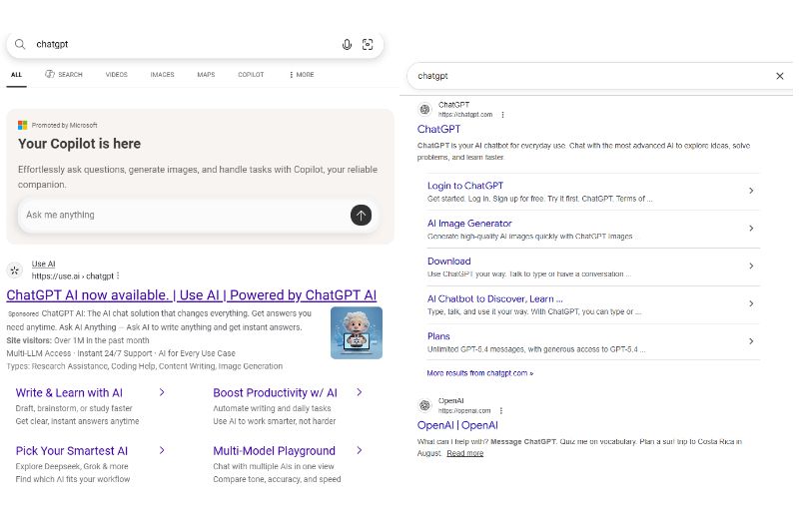The width and height of the screenshot is (799, 532).
Task: Click the Your Copilot is here heading
Action: click(80, 144)
